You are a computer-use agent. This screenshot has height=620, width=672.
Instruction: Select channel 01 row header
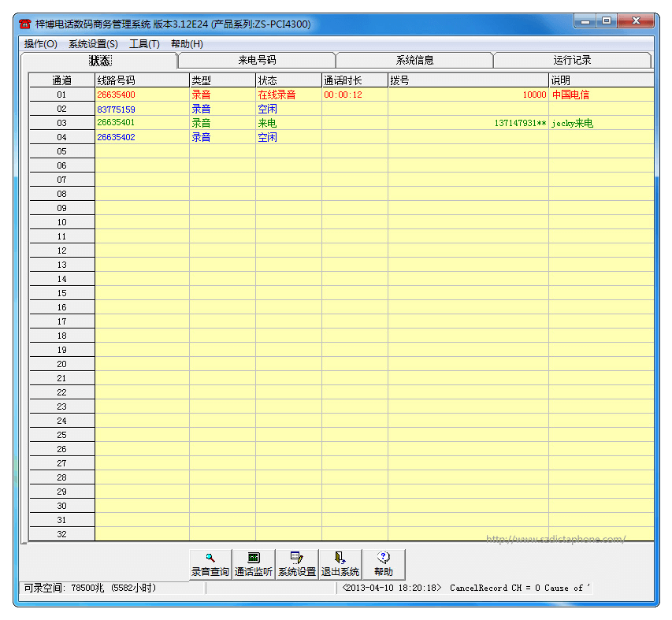click(62, 95)
